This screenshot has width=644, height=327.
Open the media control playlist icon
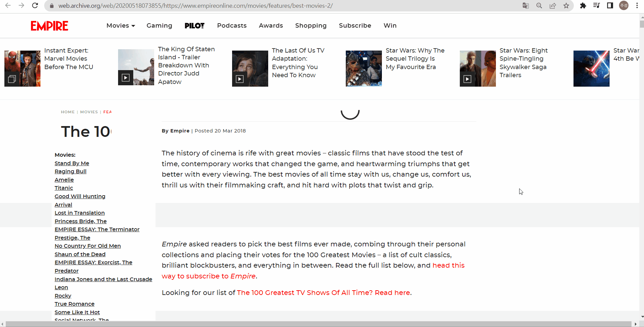(x=596, y=5)
